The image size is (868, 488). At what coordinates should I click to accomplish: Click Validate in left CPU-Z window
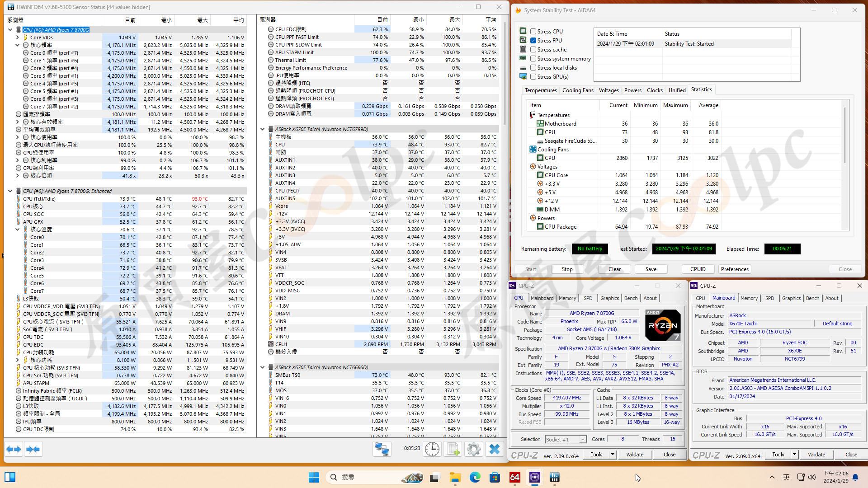[635, 455]
